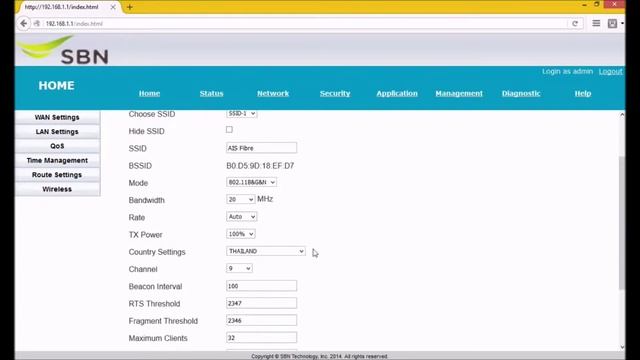This screenshot has width=640, height=360.
Task: Click the copyright footer text
Action: pyautogui.click(x=319, y=356)
